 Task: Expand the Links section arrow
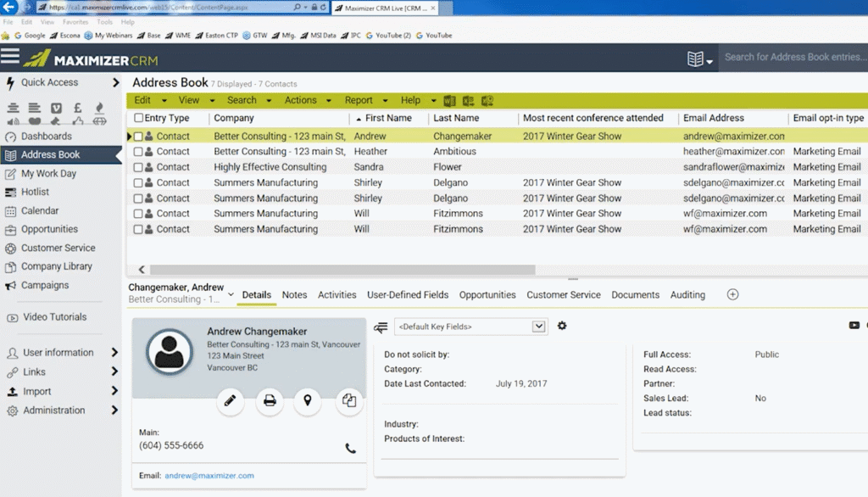(114, 371)
